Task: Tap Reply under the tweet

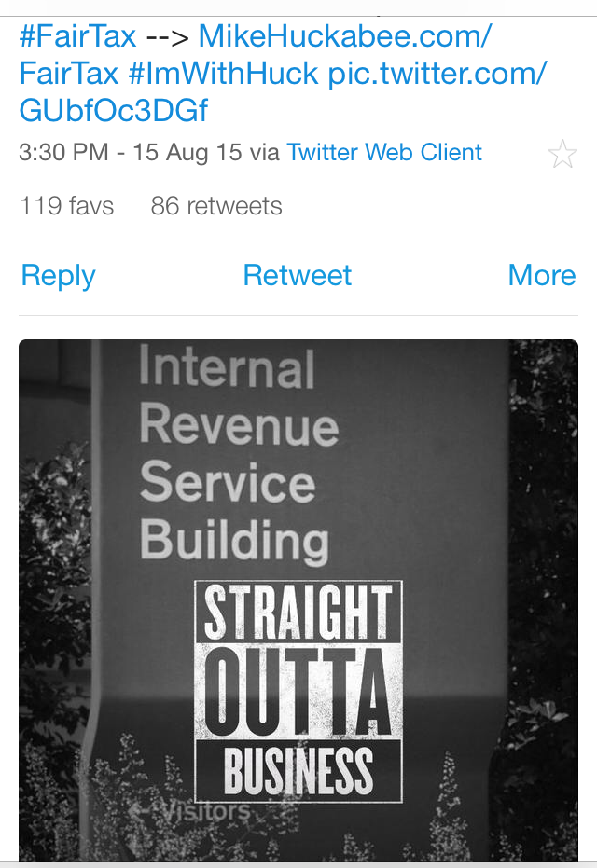Action: pyautogui.click(x=58, y=276)
